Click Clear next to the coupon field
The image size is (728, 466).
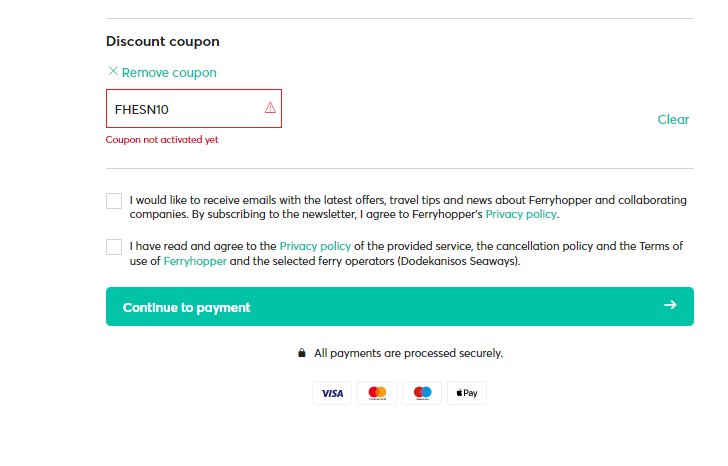click(673, 119)
